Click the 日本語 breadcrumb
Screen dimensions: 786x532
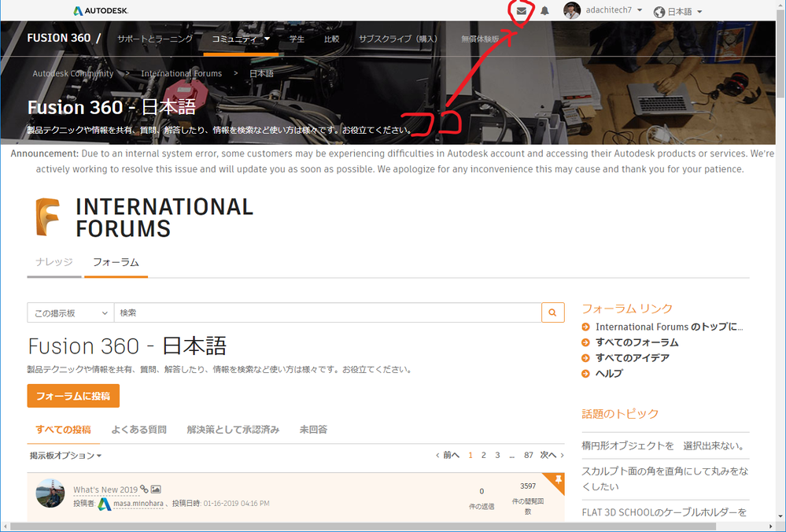tap(261, 73)
